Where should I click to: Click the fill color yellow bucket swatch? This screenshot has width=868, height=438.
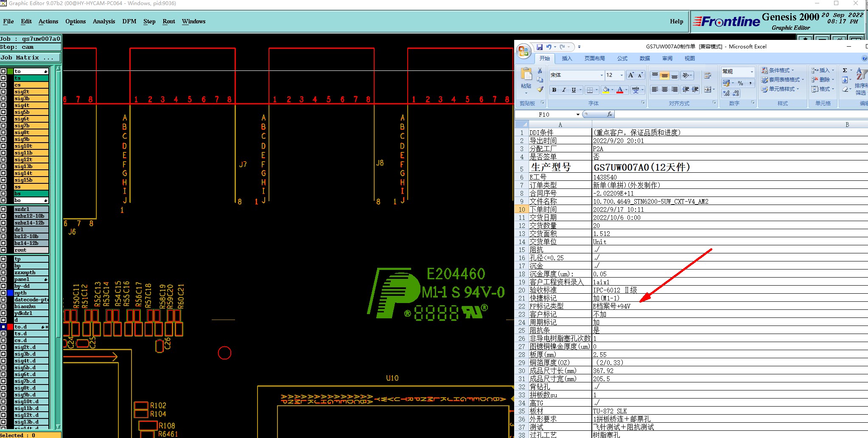(x=606, y=90)
